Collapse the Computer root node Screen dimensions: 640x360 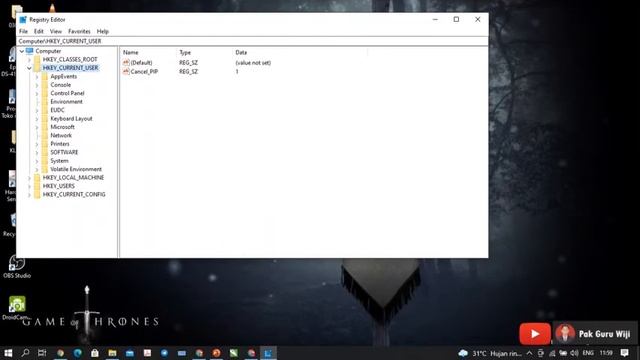point(22,51)
